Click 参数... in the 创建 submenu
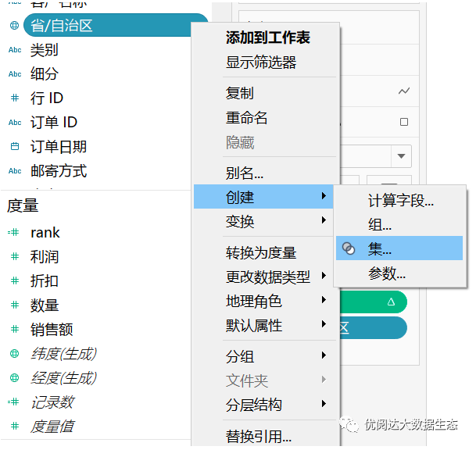This screenshot has height=450, width=476. point(387,273)
